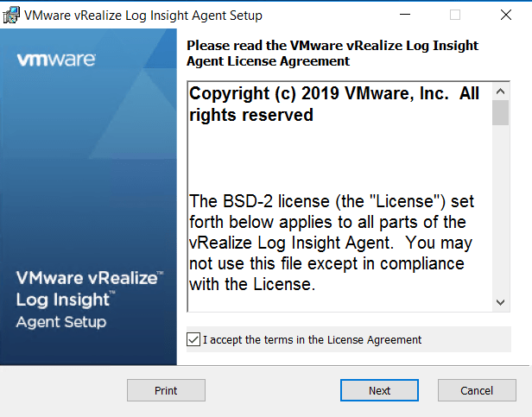532x417 pixels.
Task: Uncheck the accept license terms checkbox
Action: pyautogui.click(x=193, y=340)
